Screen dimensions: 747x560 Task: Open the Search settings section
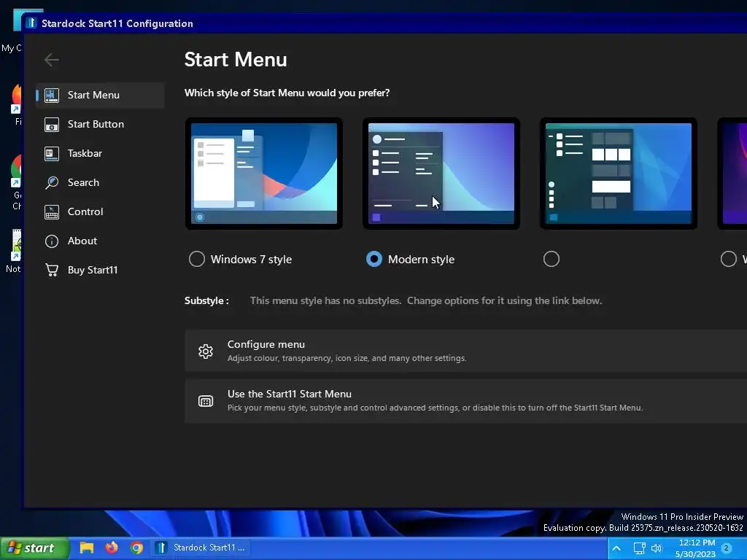pyautogui.click(x=101, y=182)
